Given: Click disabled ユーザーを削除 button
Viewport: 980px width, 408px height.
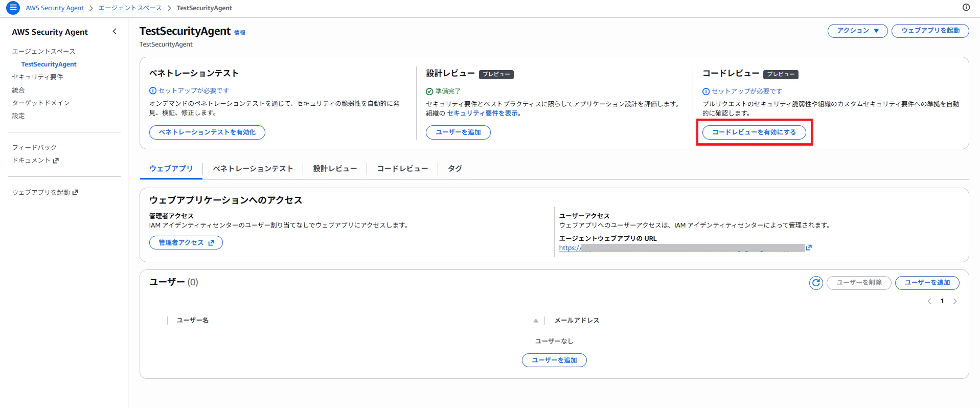Looking at the screenshot, I should pos(859,283).
